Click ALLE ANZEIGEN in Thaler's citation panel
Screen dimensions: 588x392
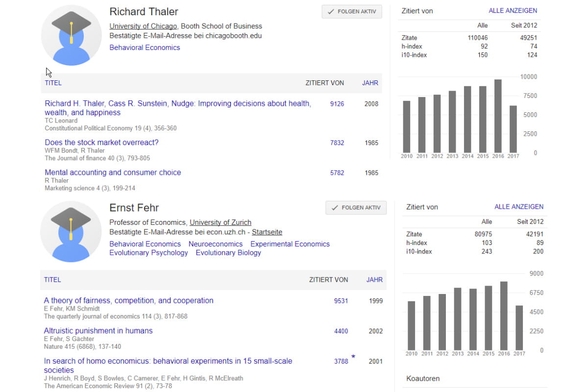(x=513, y=10)
